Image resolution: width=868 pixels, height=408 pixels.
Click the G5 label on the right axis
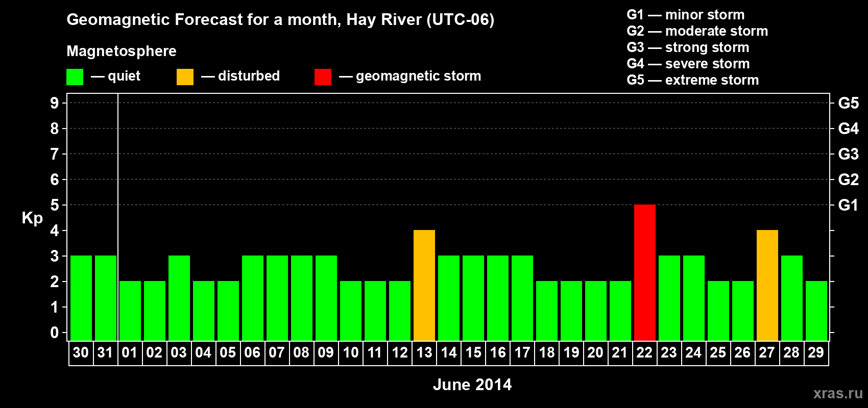point(848,103)
